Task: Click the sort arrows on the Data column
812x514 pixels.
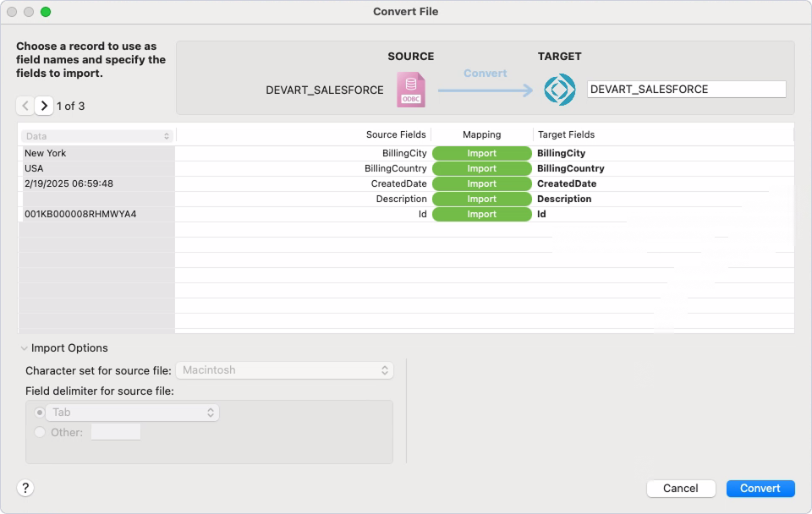Action: tap(167, 135)
